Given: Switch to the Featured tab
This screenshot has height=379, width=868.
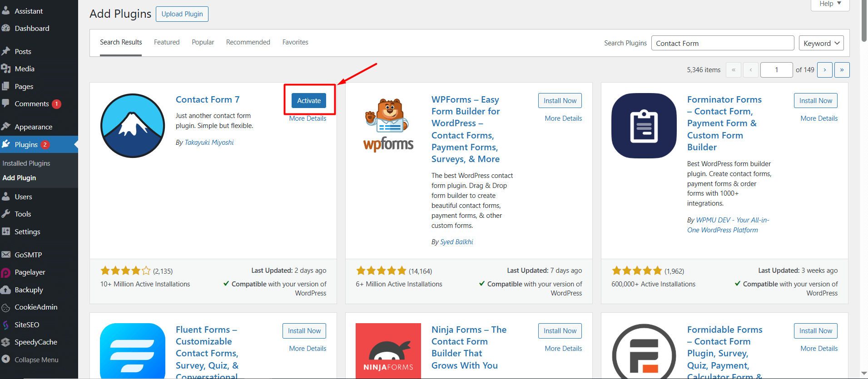Looking at the screenshot, I should (167, 42).
